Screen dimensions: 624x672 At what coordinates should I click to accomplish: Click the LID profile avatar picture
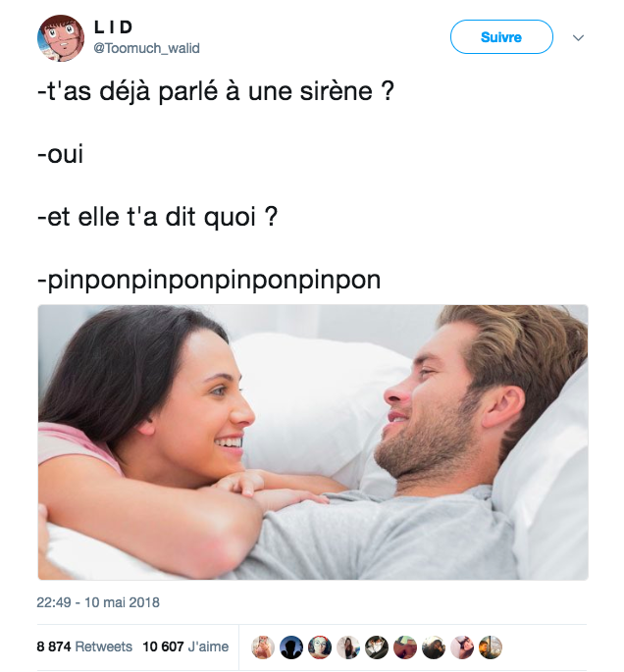coord(61,38)
